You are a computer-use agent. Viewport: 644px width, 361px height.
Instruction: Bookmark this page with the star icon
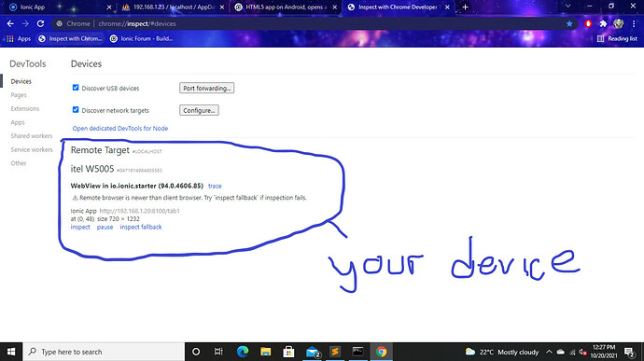[x=569, y=24]
